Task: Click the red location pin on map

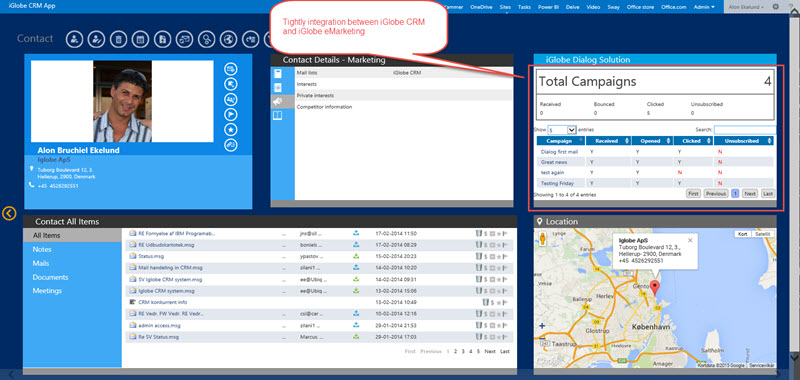Action: (656, 288)
